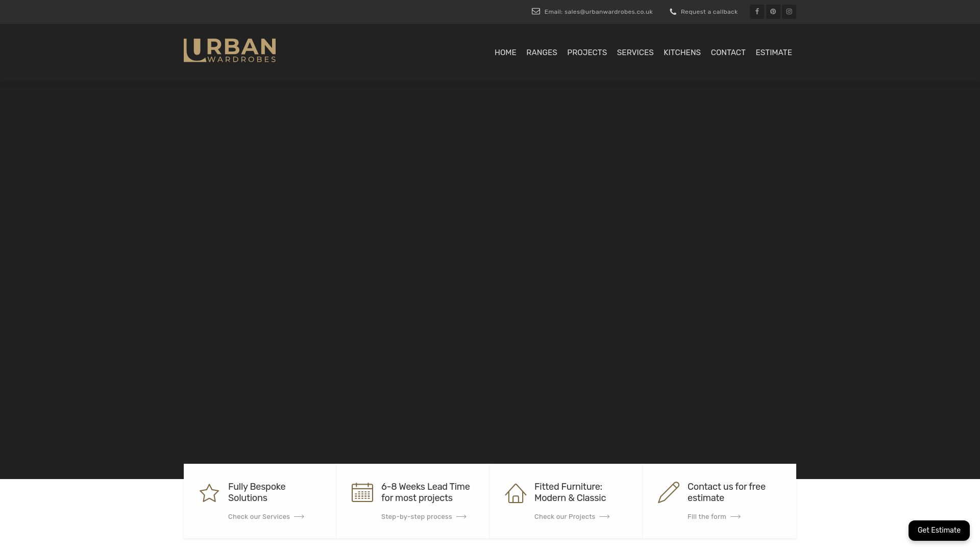Image resolution: width=980 pixels, height=551 pixels.
Task: Click 6-8 Weeks Lead Time heading
Action: point(426,492)
